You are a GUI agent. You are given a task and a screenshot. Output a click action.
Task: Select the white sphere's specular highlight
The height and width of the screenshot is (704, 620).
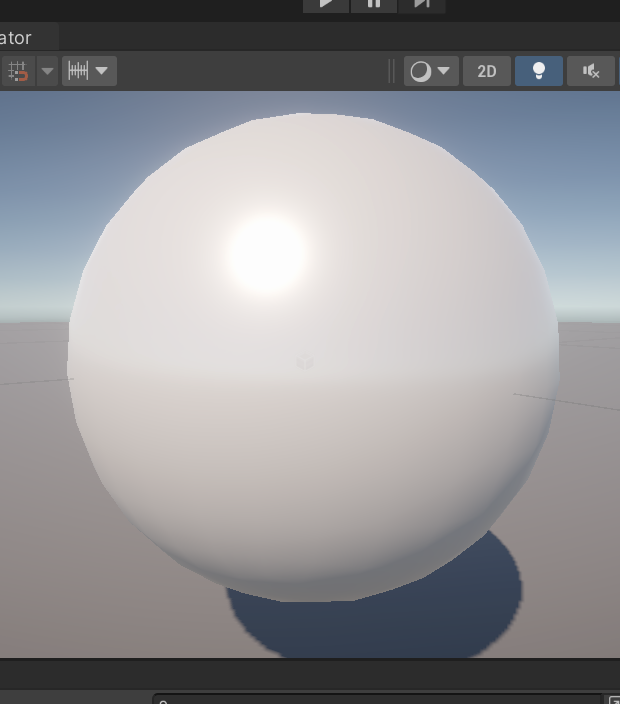tap(267, 254)
